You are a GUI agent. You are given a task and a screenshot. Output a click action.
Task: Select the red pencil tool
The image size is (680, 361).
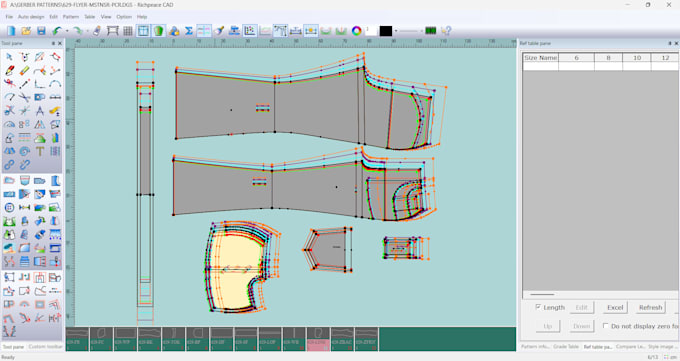click(x=9, y=70)
